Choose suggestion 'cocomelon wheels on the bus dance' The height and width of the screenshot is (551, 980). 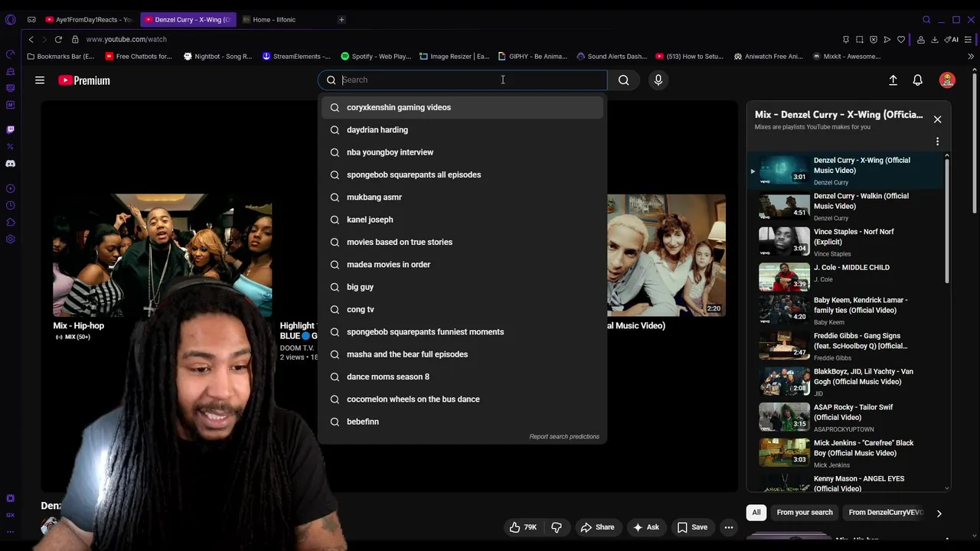462,399
